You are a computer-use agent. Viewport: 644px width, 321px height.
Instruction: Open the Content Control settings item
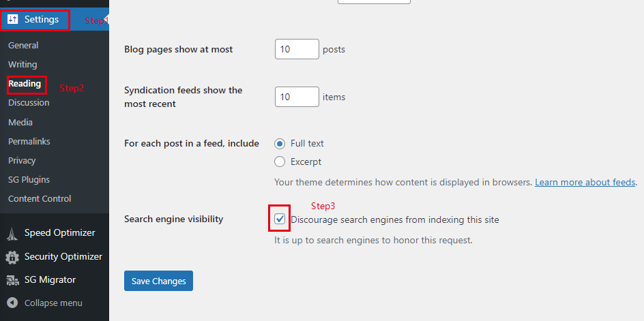click(x=40, y=199)
